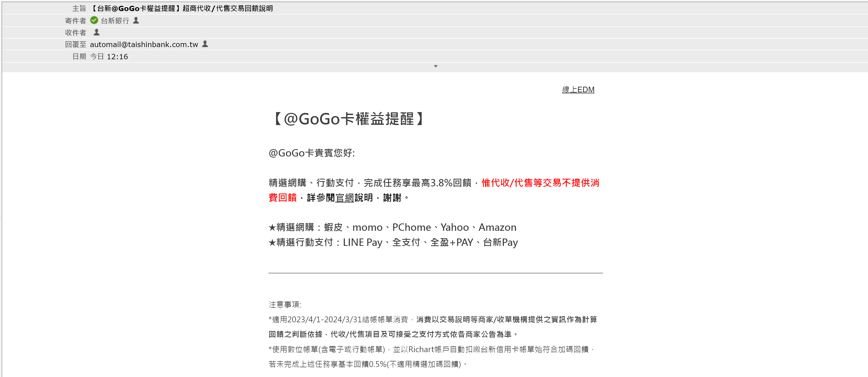Click sender name 台新銀行
868x377 pixels.
[x=115, y=21]
